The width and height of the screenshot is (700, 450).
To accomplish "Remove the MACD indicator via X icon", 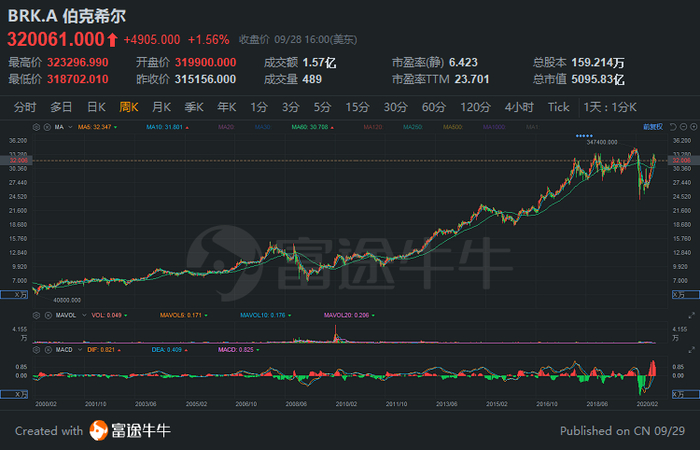I will tap(48, 350).
